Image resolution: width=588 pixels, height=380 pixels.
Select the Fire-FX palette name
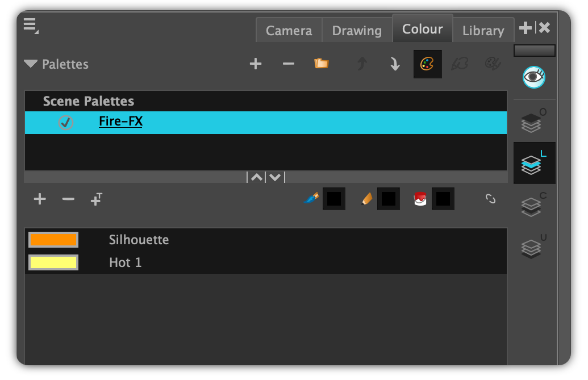(x=121, y=122)
